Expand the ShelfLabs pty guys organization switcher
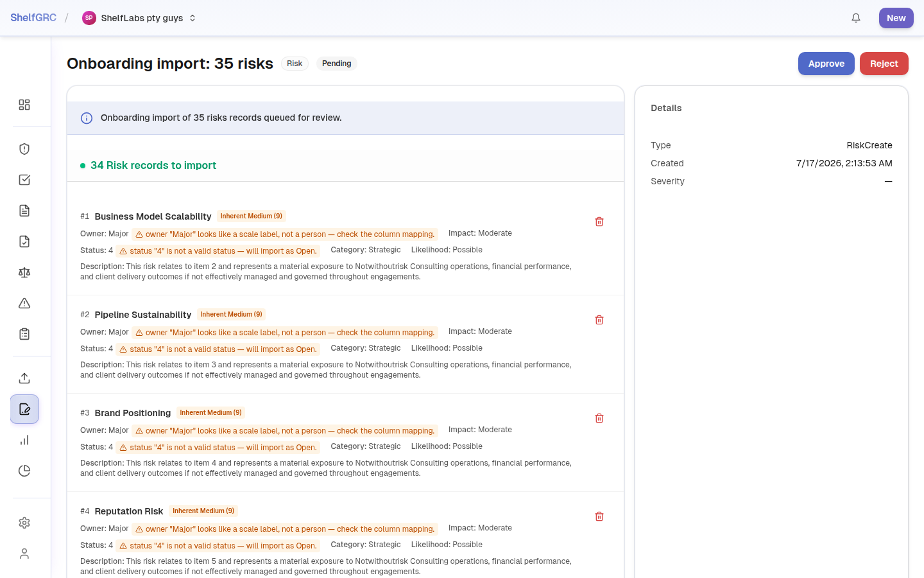Viewport: 924px width, 578px height. point(139,18)
